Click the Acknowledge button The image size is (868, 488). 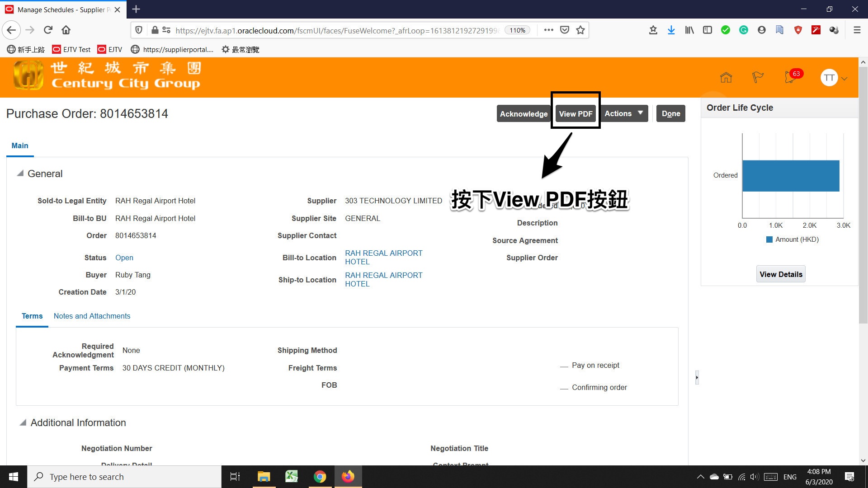tap(524, 113)
